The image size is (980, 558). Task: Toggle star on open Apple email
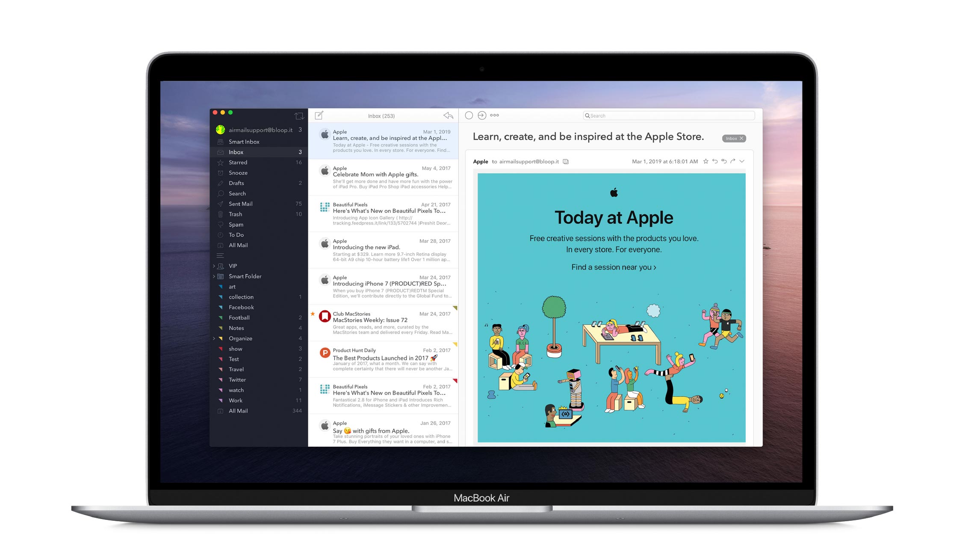tap(702, 161)
